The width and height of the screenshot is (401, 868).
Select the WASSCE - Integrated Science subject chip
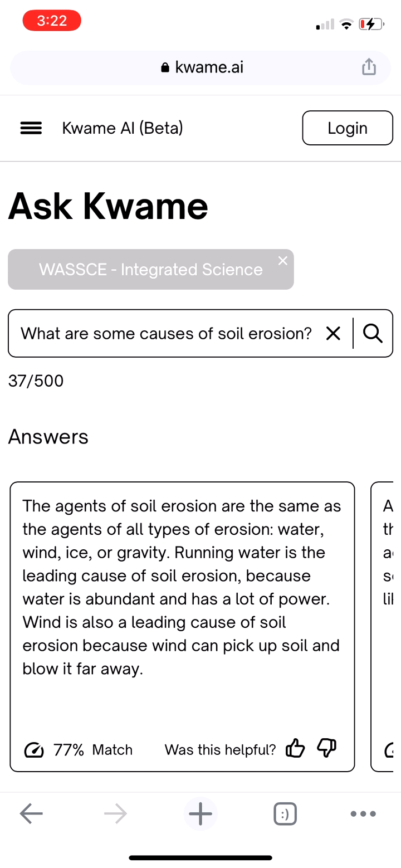pyautogui.click(x=150, y=270)
